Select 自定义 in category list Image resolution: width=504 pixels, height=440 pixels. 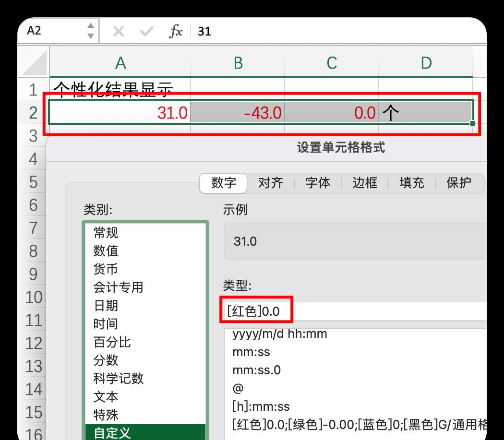(x=145, y=432)
